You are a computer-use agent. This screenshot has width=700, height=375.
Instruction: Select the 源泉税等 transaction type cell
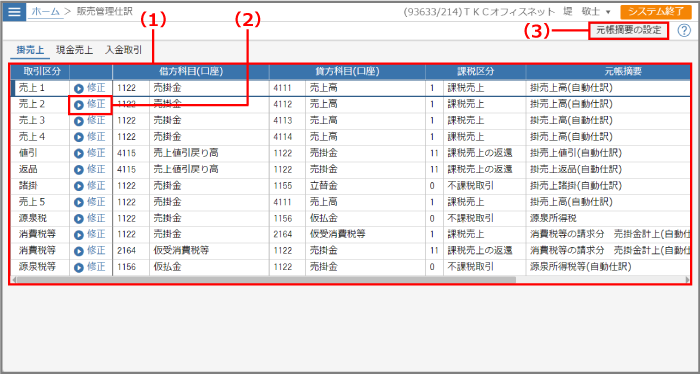coord(40,267)
